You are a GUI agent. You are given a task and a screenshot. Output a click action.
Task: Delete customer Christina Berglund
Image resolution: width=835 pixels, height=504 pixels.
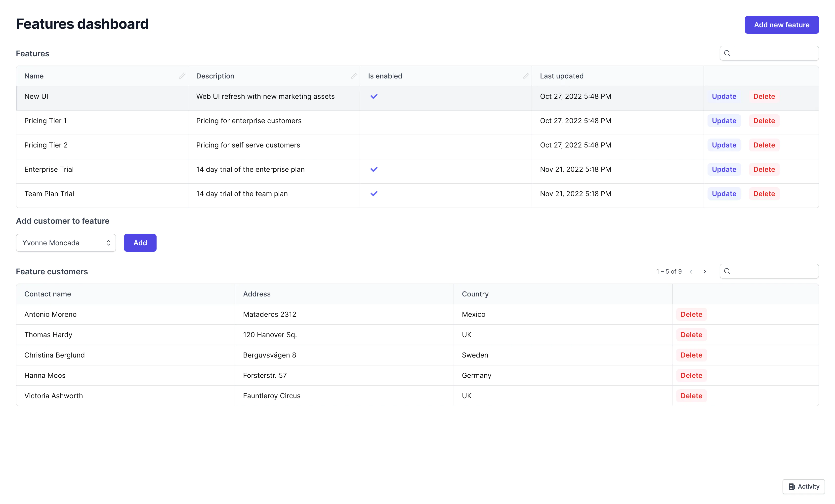click(691, 355)
